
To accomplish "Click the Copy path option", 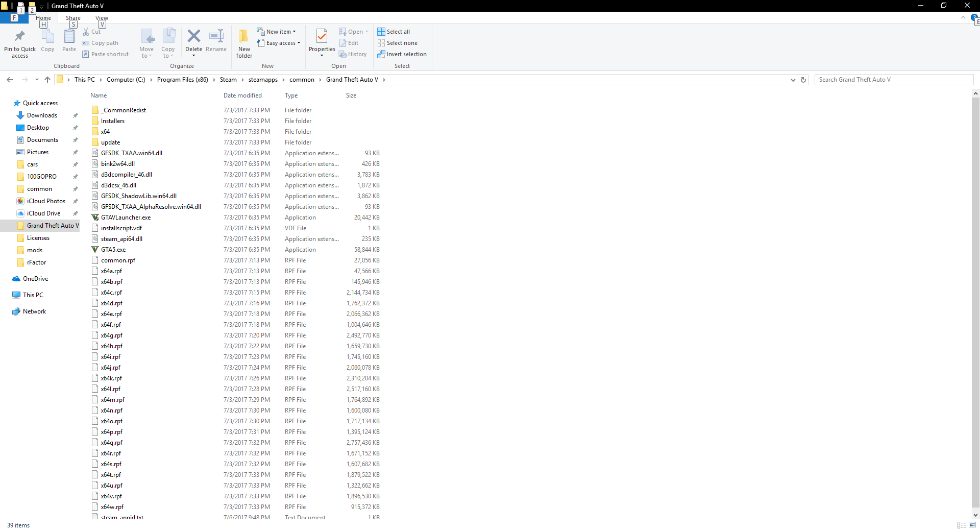I will (100, 43).
